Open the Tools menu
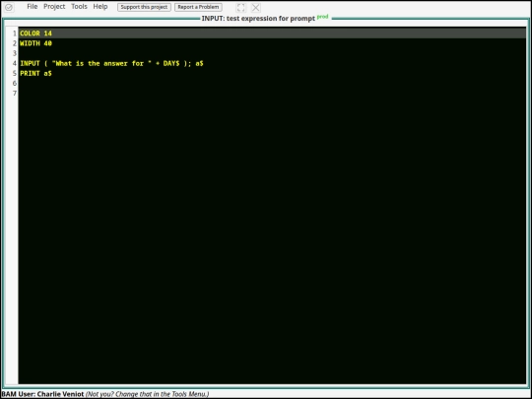The height and width of the screenshot is (399, 532). click(x=79, y=7)
